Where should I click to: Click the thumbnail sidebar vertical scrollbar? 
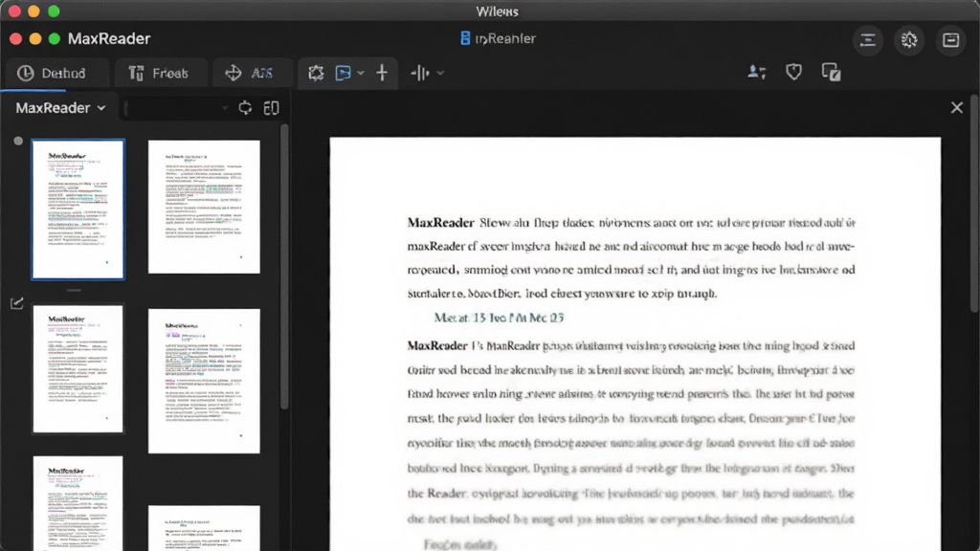(284, 268)
